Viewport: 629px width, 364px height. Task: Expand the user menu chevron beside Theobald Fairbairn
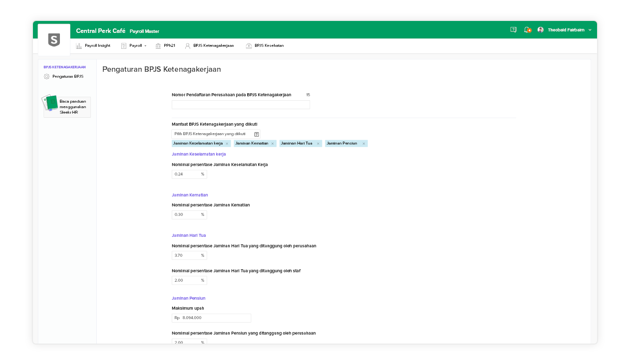(590, 30)
